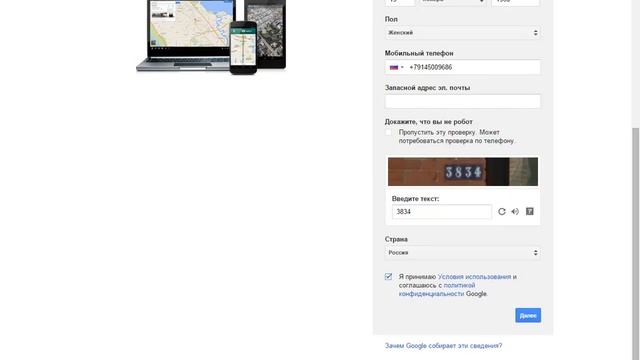
Task: Open Зачем Google собирает эти сведения link
Action: [x=443, y=346]
